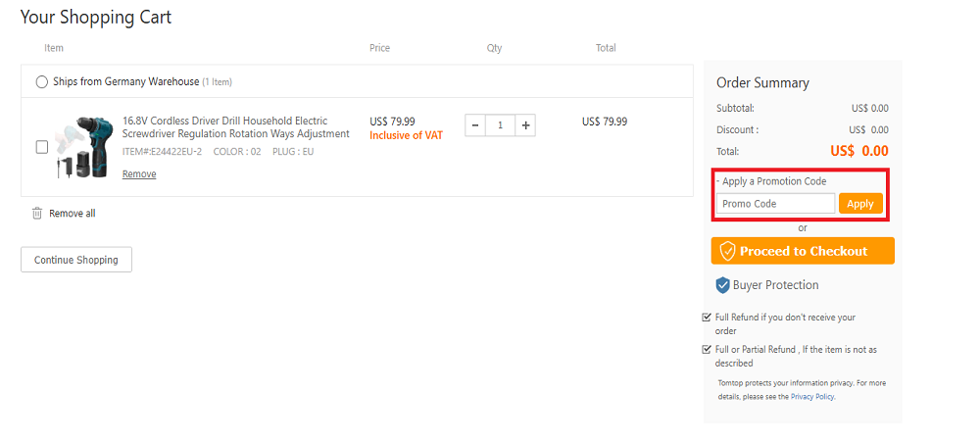Open the 16.8V Cordless Driver Drill product link
This screenshot has width=980, height=441.
(235, 127)
